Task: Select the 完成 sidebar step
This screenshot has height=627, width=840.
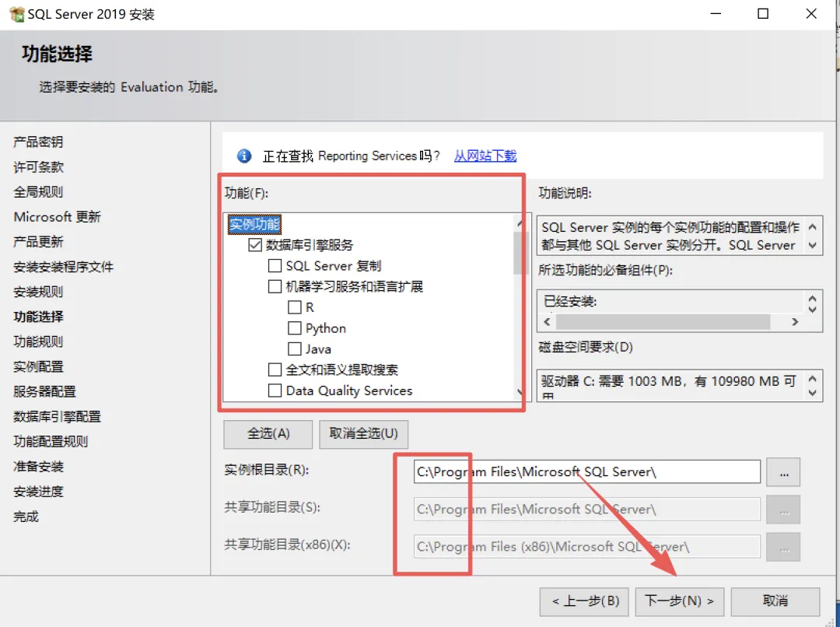Action: pos(26,517)
